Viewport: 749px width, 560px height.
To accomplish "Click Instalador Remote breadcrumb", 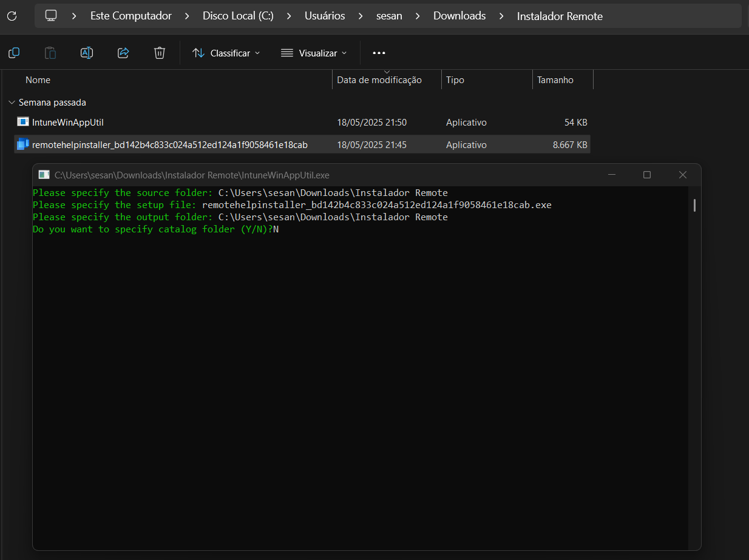I will click(560, 16).
